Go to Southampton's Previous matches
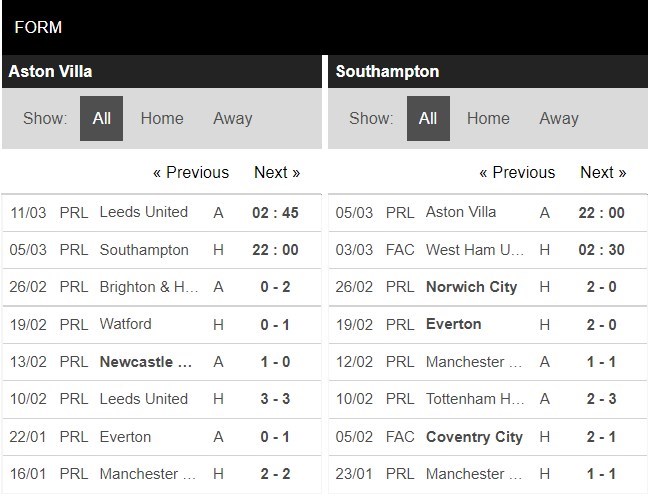The image size is (648, 502). (x=517, y=172)
